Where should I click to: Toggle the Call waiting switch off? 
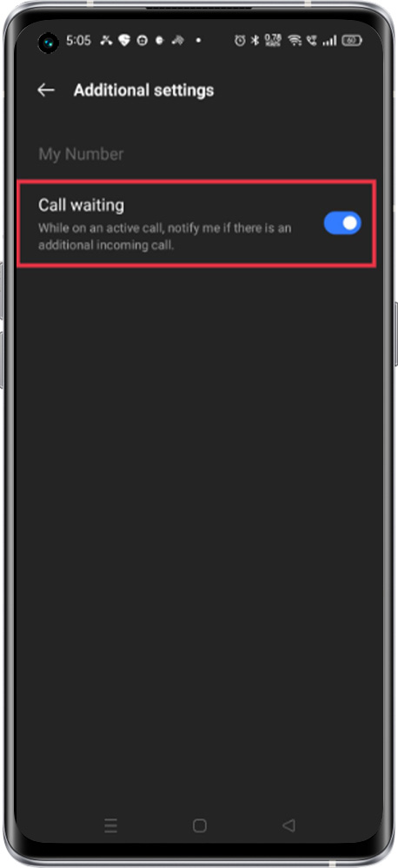[x=342, y=223]
